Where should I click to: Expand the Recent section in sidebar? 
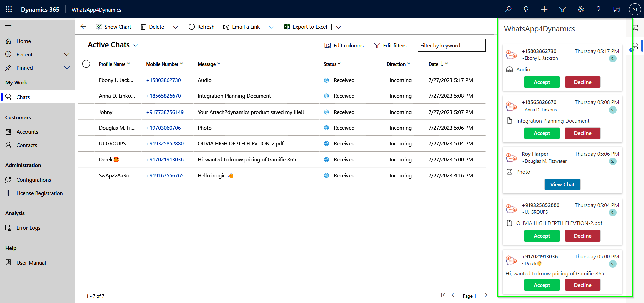click(x=67, y=54)
